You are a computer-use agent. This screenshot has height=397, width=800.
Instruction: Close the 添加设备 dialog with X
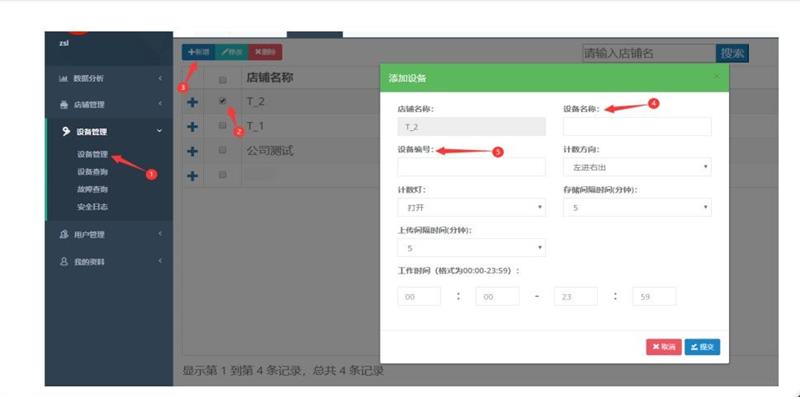tap(716, 77)
